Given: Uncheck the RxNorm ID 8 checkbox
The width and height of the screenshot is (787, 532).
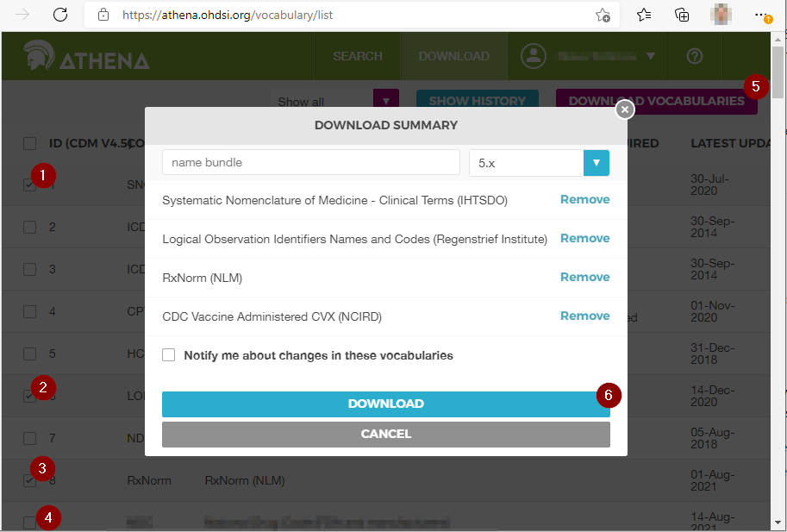Looking at the screenshot, I should 29,480.
